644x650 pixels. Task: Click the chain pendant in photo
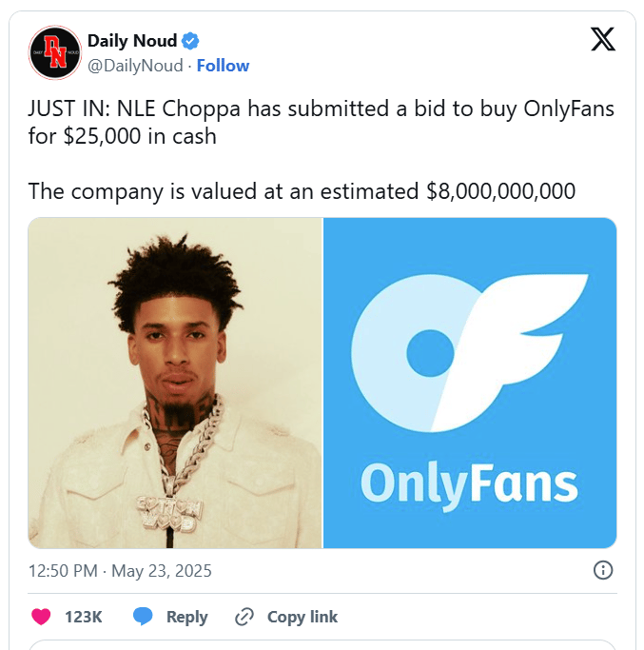[170, 514]
